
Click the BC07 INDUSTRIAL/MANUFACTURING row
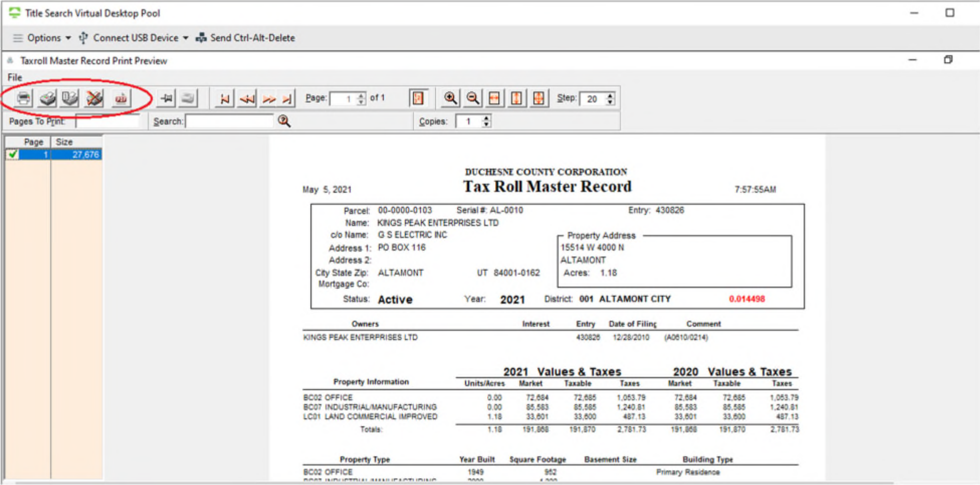pos(551,407)
